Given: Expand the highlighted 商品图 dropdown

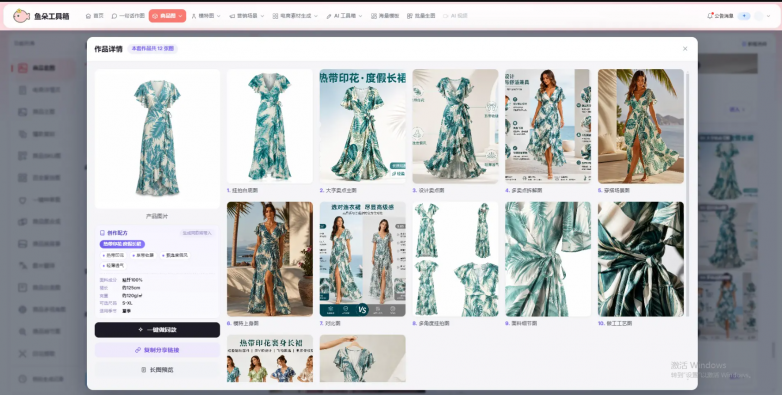Looking at the screenshot, I should pyautogui.click(x=167, y=16).
